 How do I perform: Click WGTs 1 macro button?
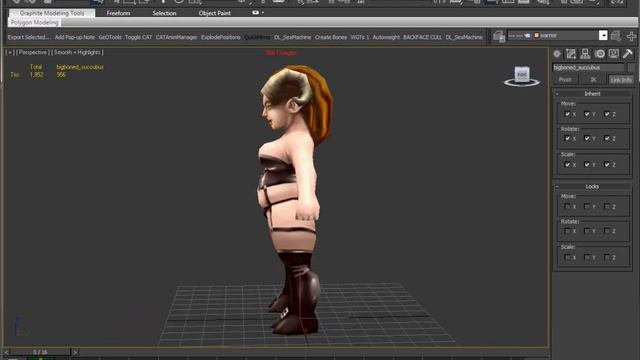pyautogui.click(x=360, y=37)
